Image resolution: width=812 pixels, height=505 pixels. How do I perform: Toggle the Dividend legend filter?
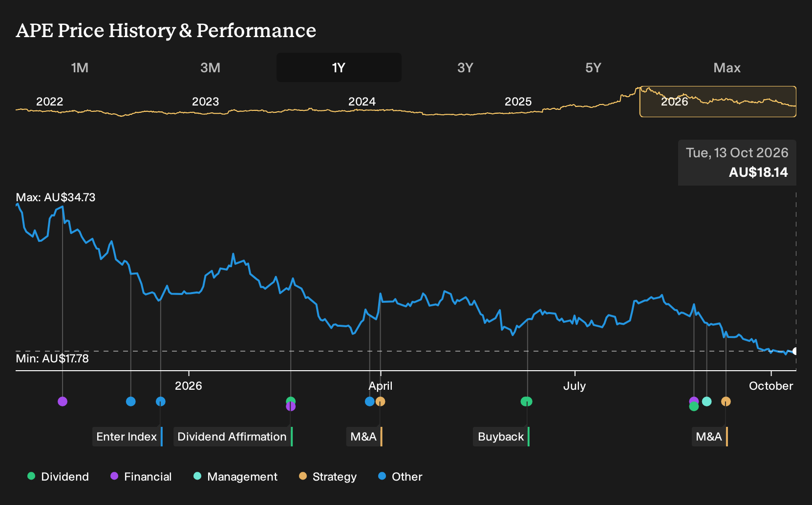58,477
